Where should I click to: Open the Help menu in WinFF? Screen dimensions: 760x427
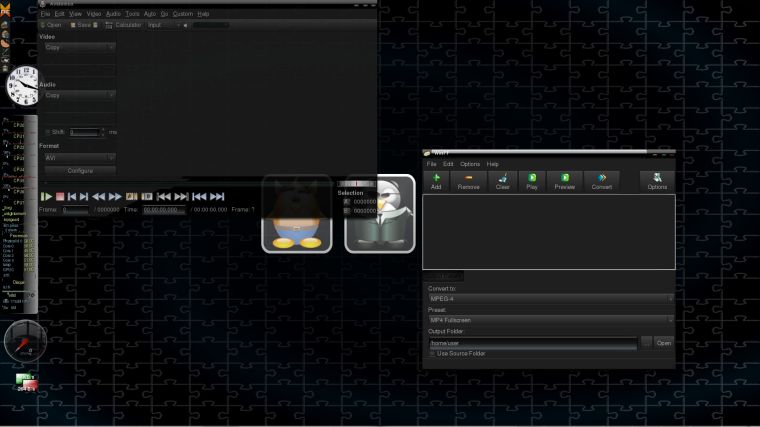(492, 164)
